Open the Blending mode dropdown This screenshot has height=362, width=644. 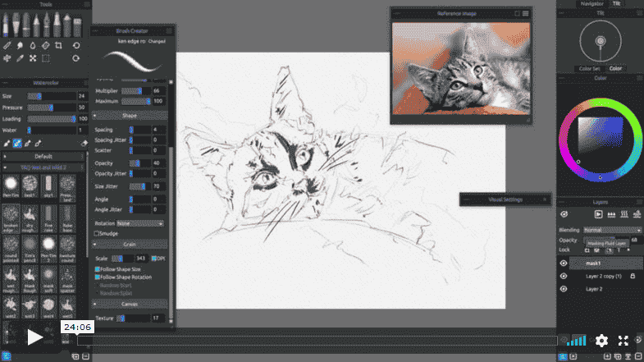612,230
